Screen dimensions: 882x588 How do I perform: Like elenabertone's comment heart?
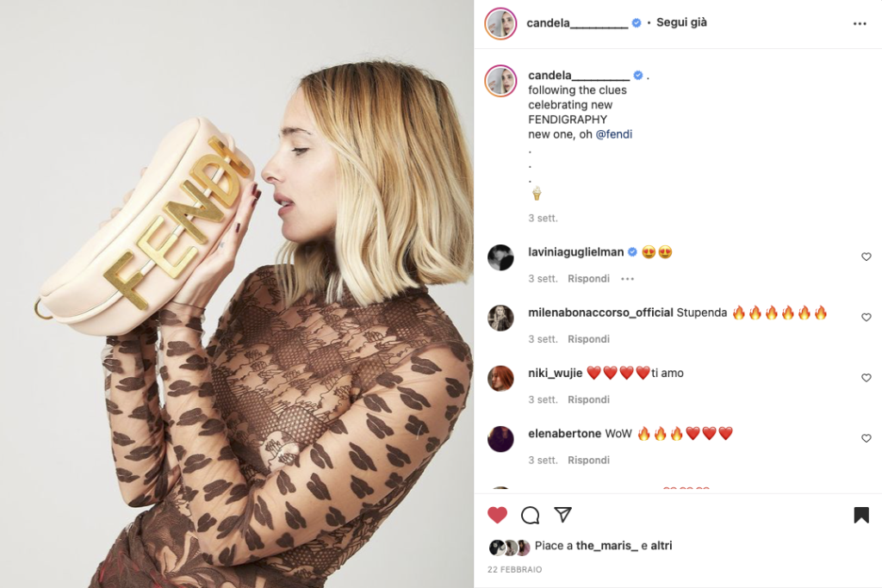pyautogui.click(x=866, y=438)
